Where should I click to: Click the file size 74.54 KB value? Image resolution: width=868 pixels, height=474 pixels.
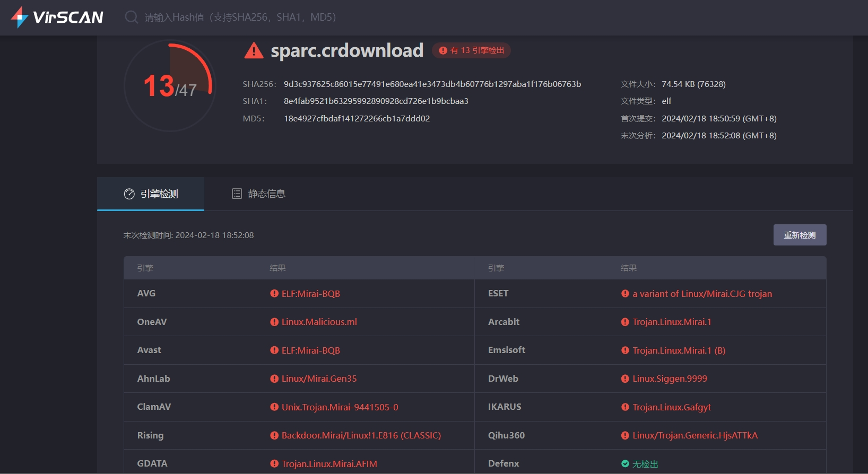click(693, 84)
